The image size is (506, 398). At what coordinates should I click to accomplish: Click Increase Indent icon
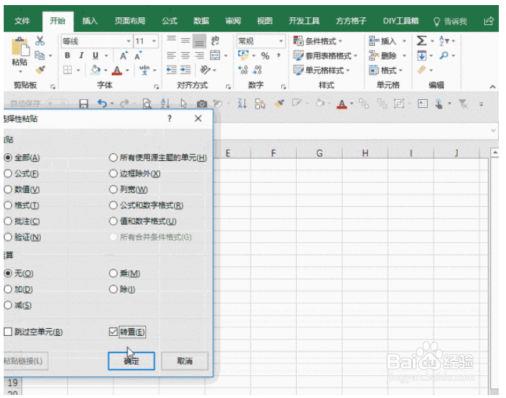185,70
